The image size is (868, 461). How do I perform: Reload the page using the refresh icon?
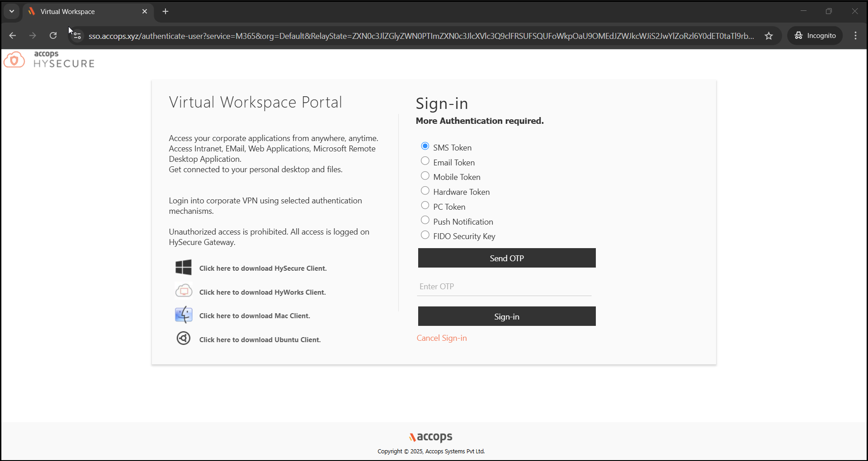[x=53, y=36]
